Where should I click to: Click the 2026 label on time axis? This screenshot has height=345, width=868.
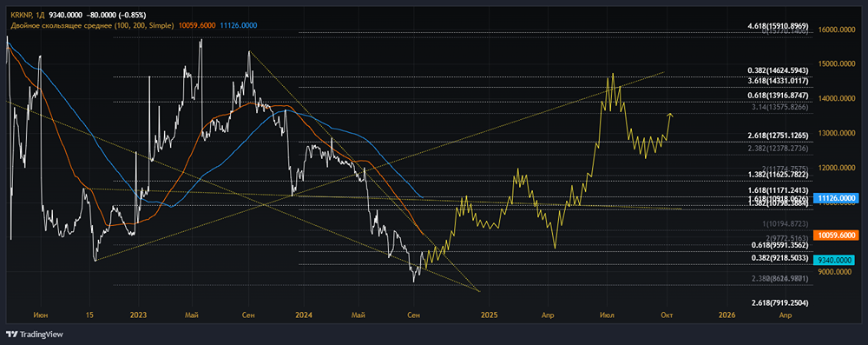727,315
